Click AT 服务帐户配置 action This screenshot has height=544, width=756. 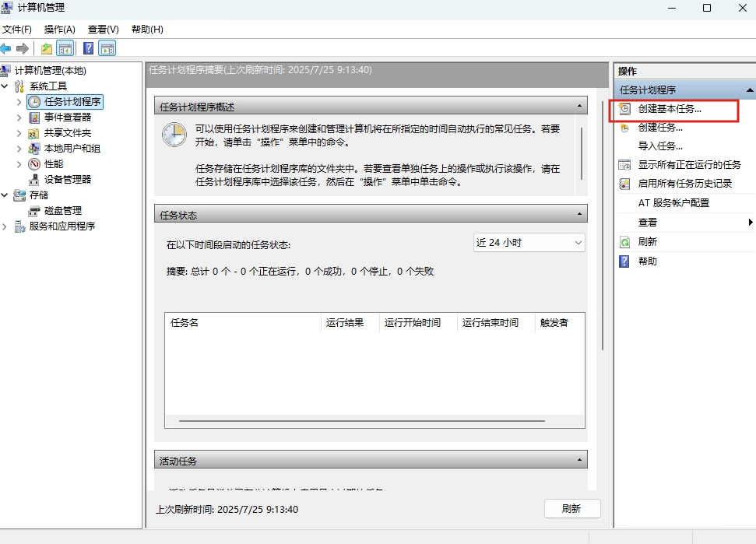(673, 203)
